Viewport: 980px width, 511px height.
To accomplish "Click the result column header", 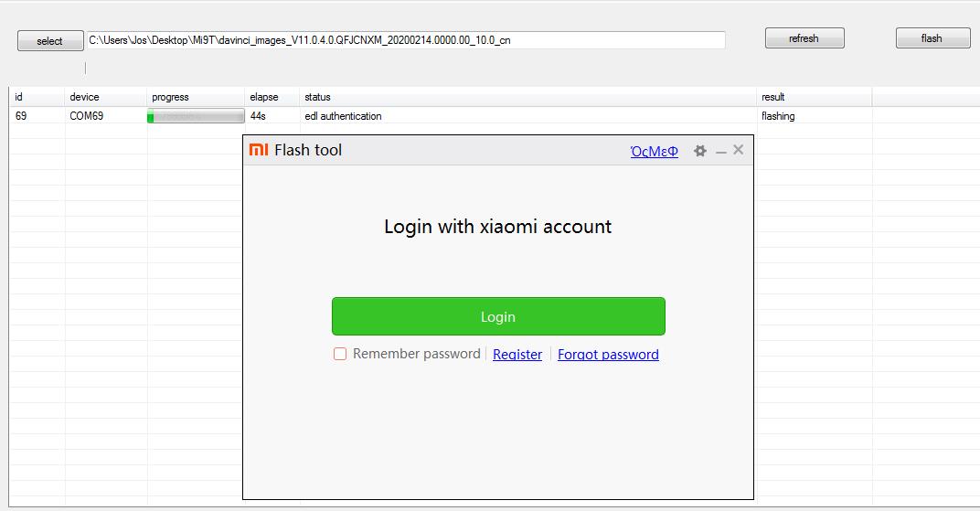I will (815, 97).
